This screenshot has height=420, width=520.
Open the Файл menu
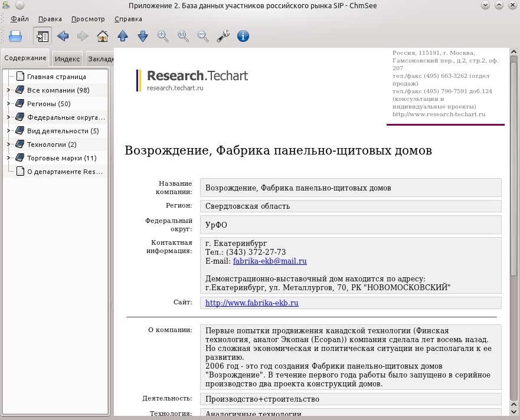[x=19, y=19]
